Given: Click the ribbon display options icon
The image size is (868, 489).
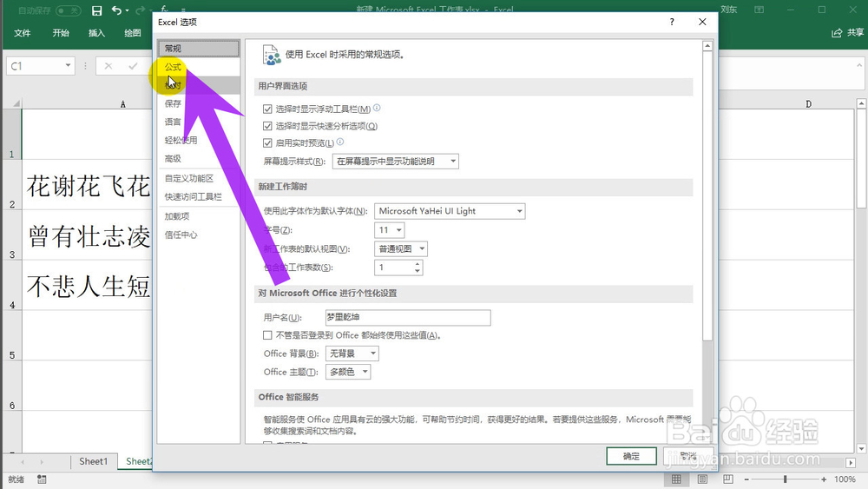Looking at the screenshot, I should click(759, 10).
